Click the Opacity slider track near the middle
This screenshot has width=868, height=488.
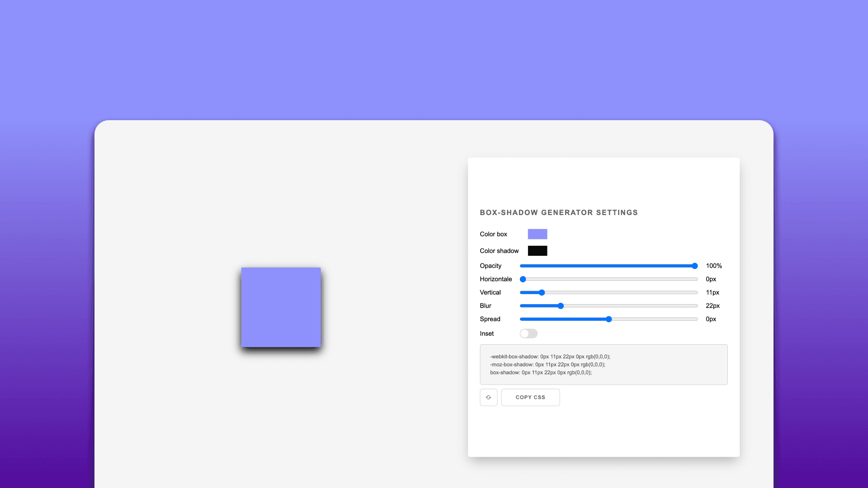pyautogui.click(x=608, y=266)
